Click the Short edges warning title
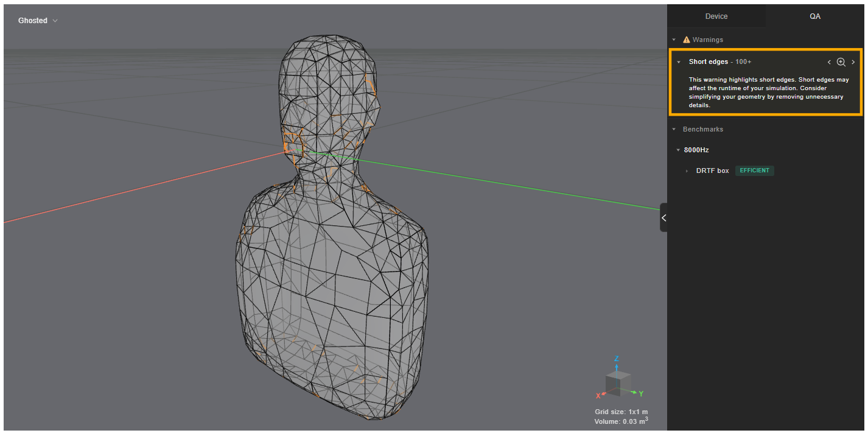Viewport: 868px width, 433px height. [709, 62]
